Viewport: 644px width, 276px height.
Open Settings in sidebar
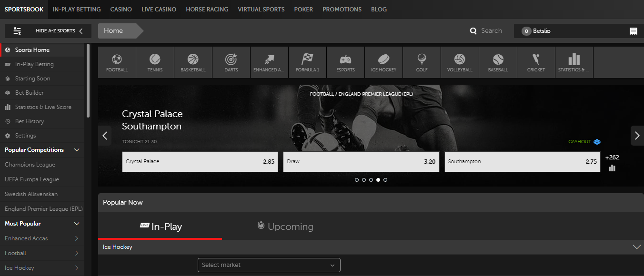pyautogui.click(x=43, y=136)
